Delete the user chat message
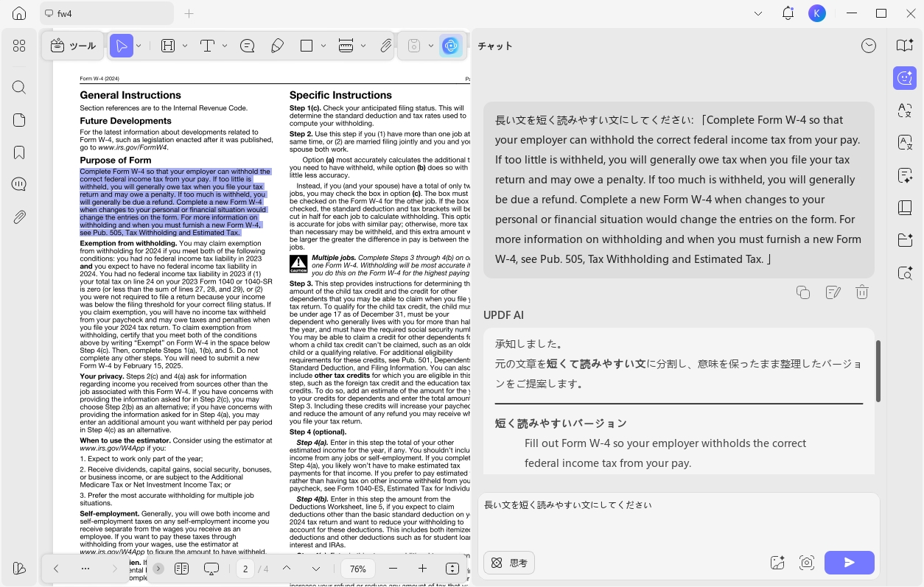 tap(862, 292)
